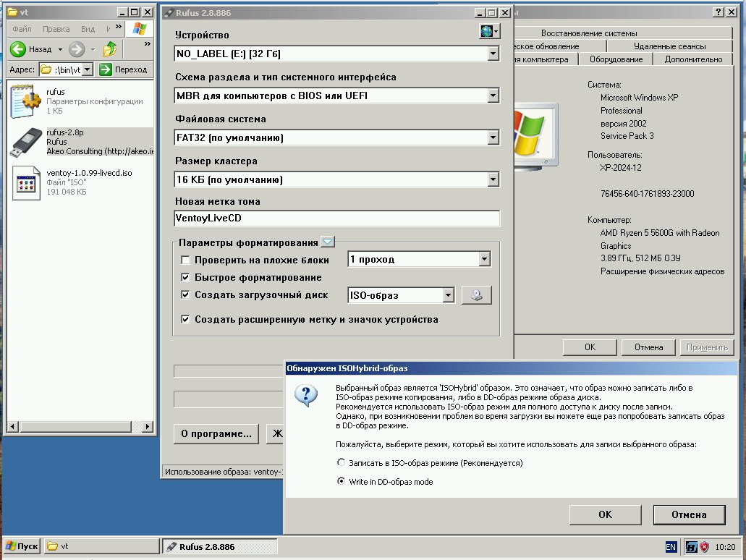Click the 10:20 clock in tray
The height and width of the screenshot is (560, 746).
[725, 547]
